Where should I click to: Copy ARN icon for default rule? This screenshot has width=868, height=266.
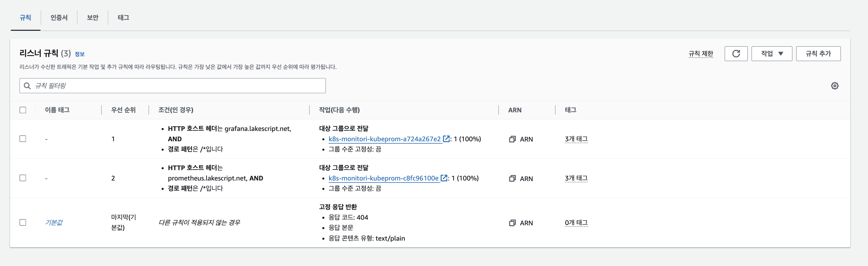(512, 223)
